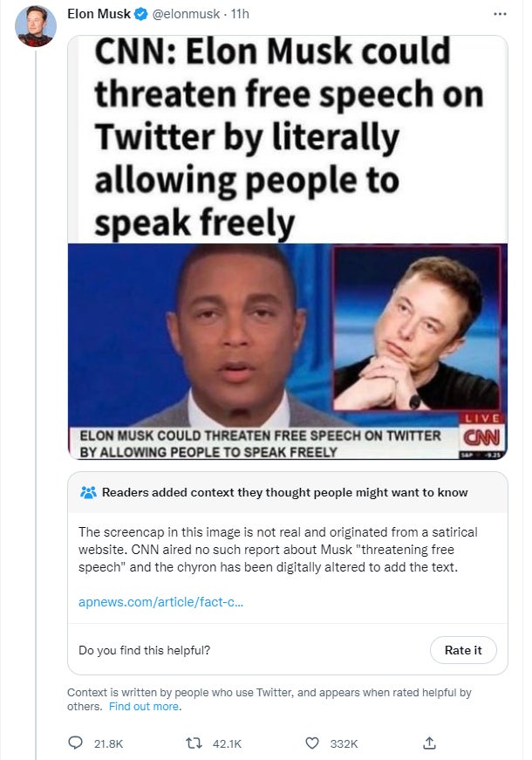Open Elon Musk's profile picture
This screenshot has width=532, height=760.
36,26
